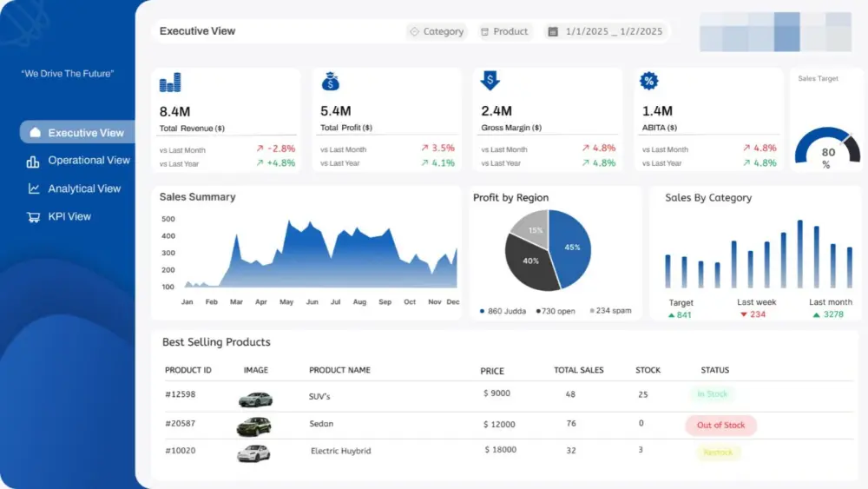Click the tallest bar in Sales By Category
868x489 pixels.
pos(800,254)
